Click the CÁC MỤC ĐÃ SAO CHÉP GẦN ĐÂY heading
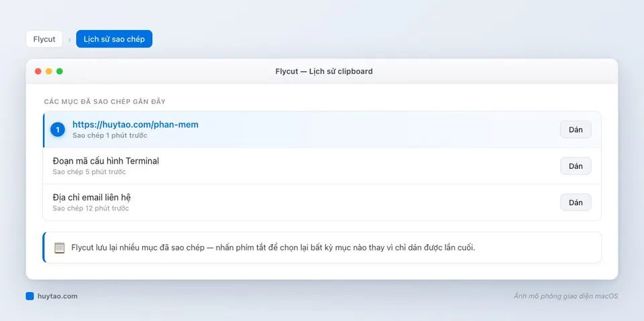The image size is (644, 321). 105,101
